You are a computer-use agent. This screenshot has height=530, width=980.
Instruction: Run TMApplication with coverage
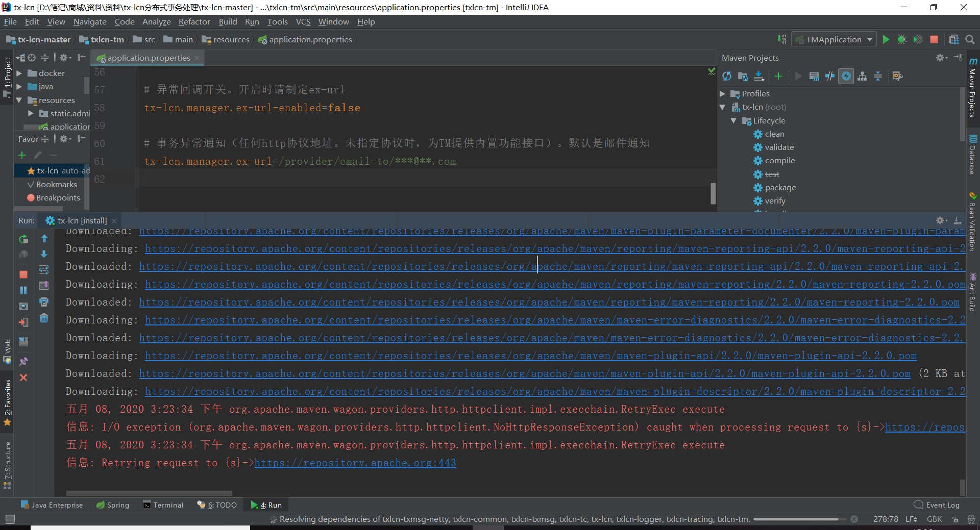coord(918,40)
